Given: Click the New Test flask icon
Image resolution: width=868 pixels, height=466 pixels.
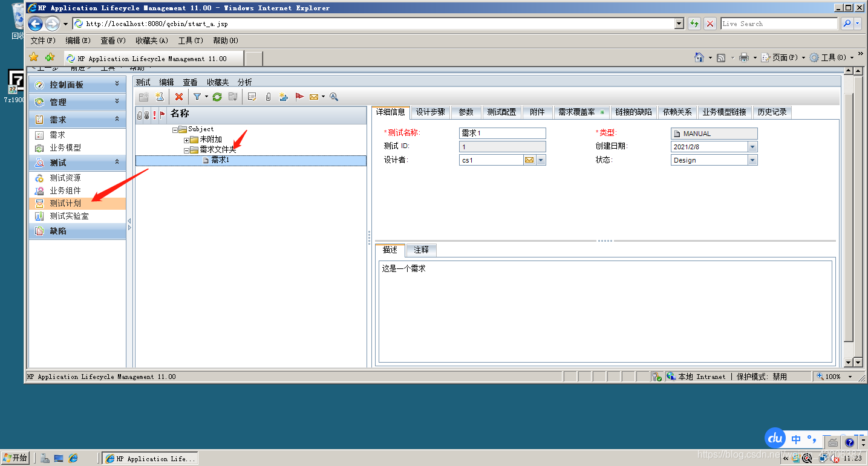Looking at the screenshot, I should point(160,97).
